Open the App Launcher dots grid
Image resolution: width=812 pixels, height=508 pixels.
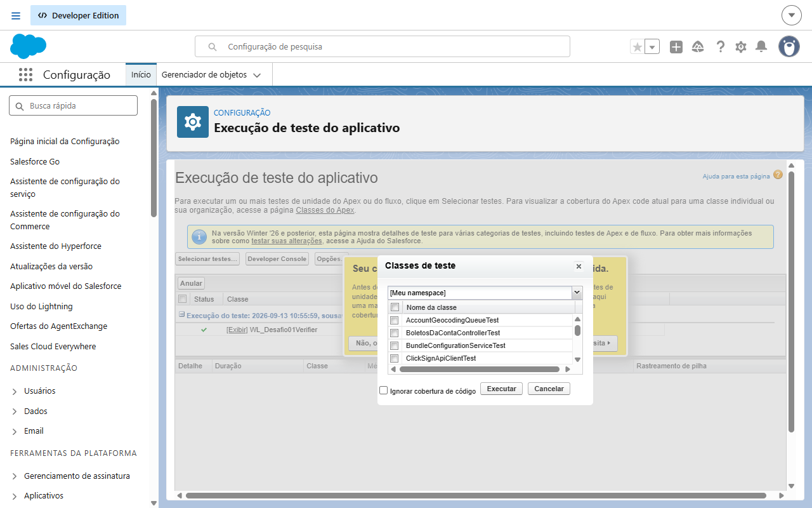click(x=25, y=74)
